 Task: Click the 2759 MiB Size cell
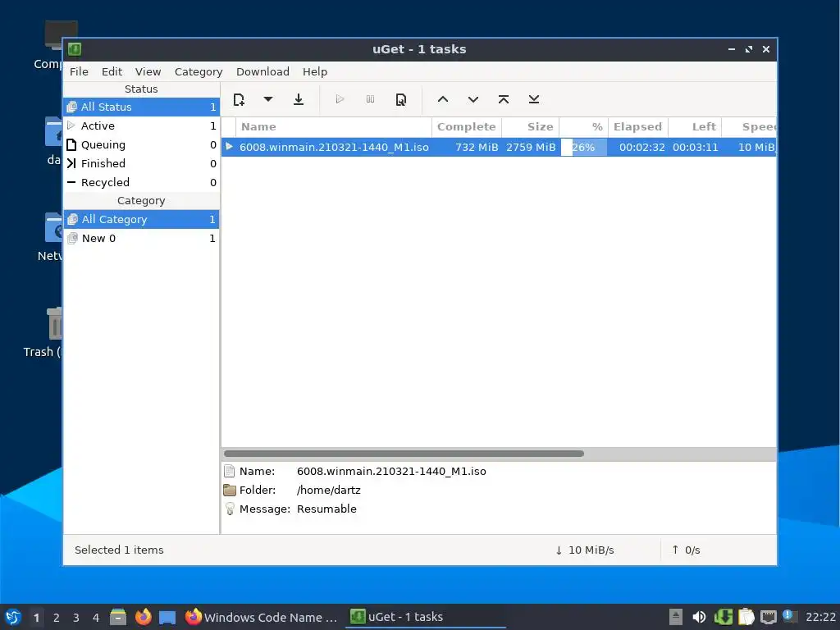point(531,148)
